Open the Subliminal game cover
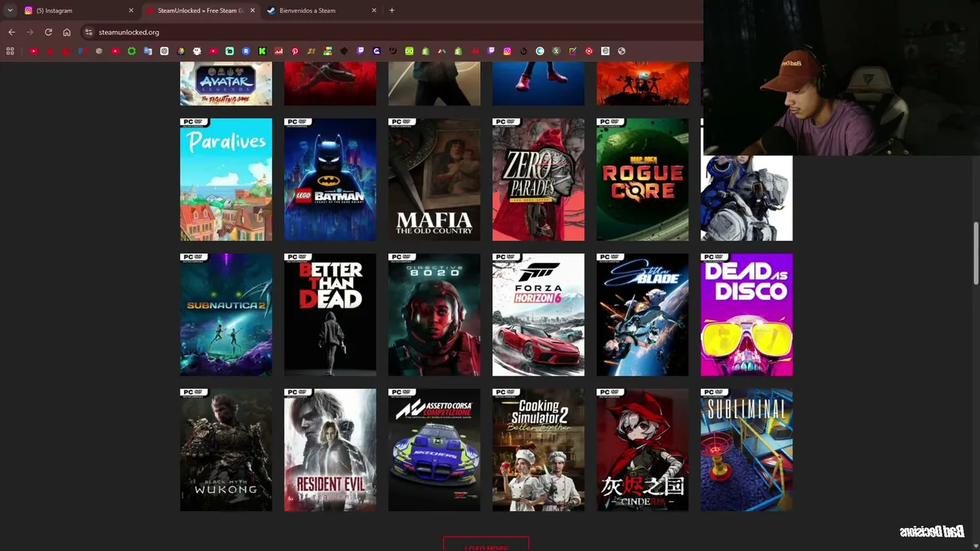 746,450
